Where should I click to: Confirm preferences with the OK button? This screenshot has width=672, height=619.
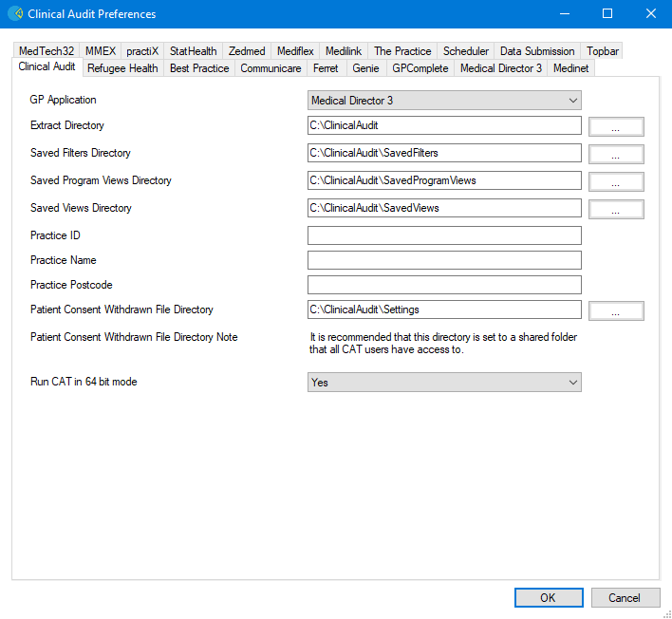pyautogui.click(x=549, y=597)
